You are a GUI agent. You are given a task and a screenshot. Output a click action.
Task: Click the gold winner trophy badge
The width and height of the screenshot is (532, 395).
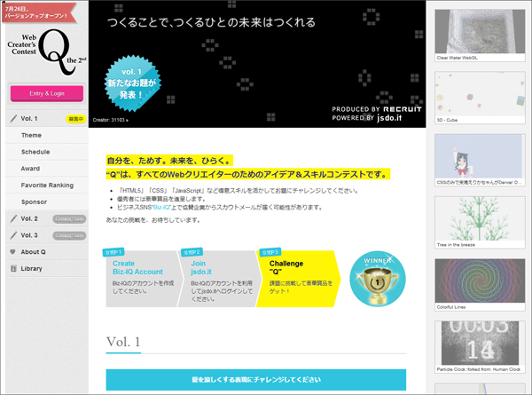coord(378,279)
